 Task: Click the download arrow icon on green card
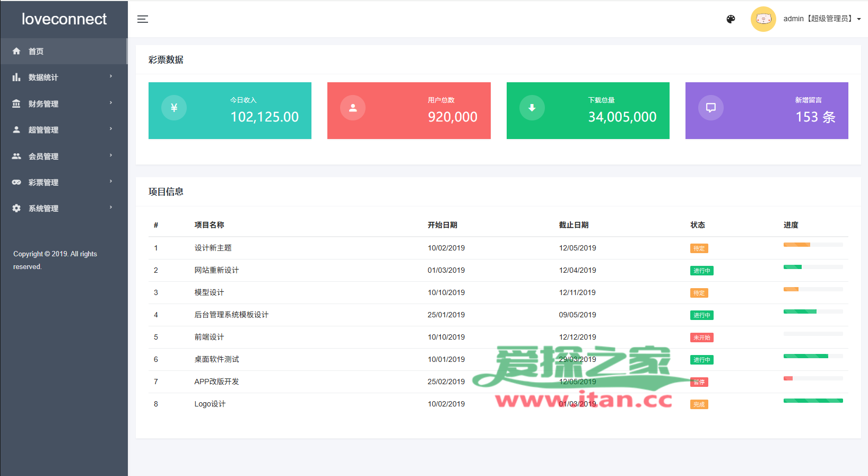pos(532,108)
